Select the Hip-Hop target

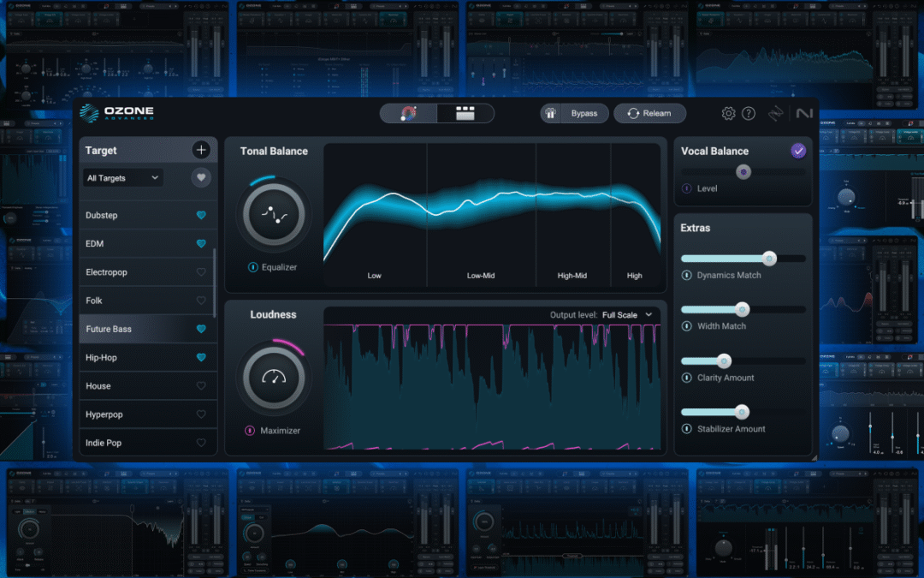pos(148,357)
